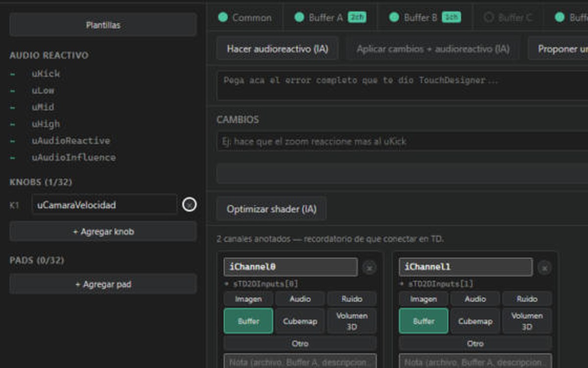Click the uAudioInfluence uniform name
Screen dimensions: 588x368
(x=74, y=157)
